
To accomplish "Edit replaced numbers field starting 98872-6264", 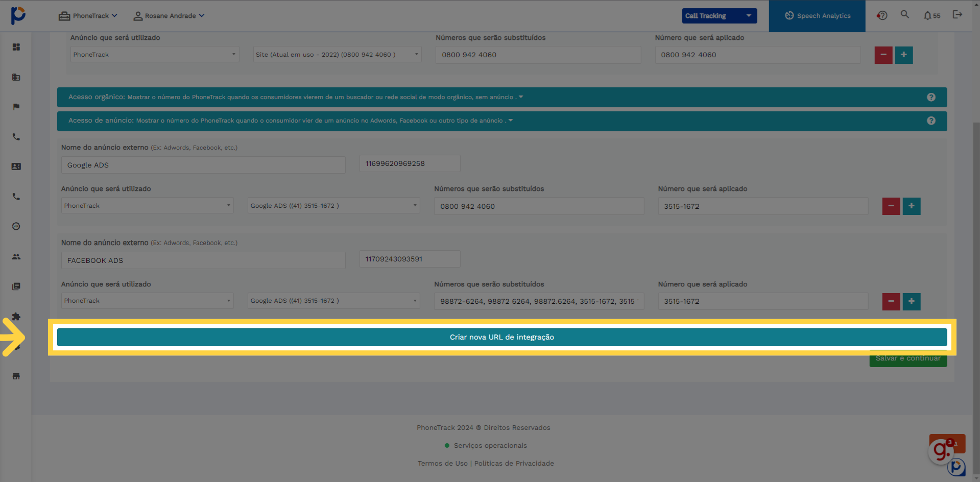I will point(539,301).
